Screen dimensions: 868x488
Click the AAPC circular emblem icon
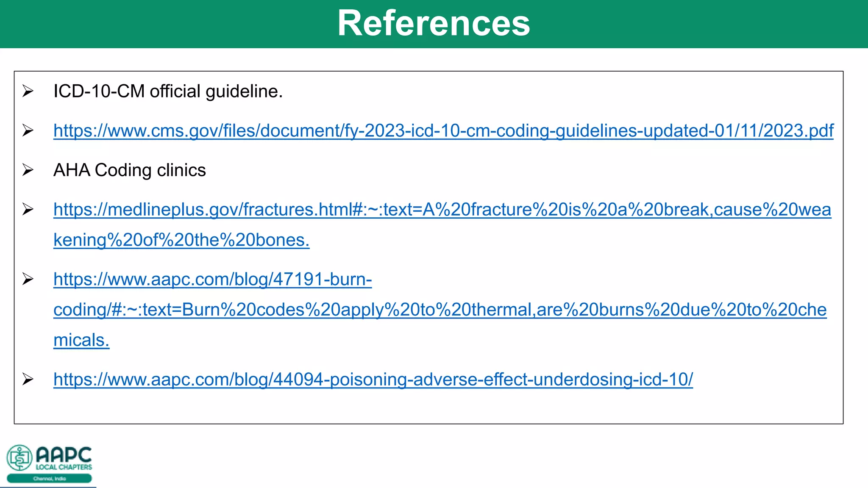pos(19,458)
